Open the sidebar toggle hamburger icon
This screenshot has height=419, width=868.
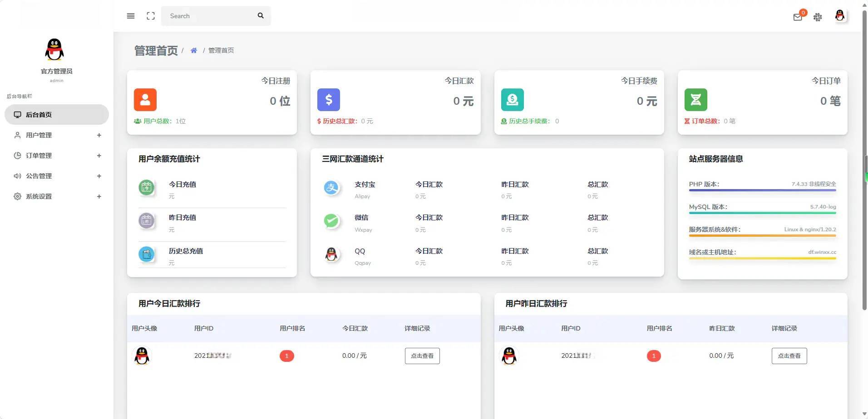click(x=131, y=16)
